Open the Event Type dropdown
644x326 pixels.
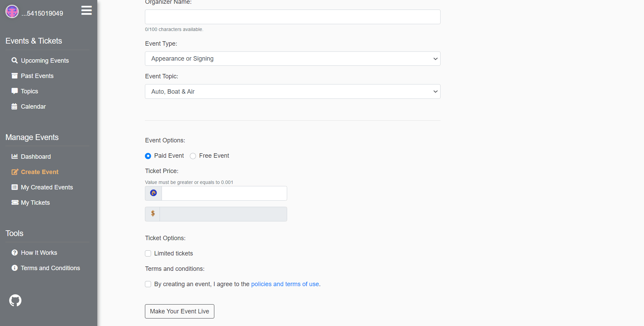pyautogui.click(x=293, y=59)
